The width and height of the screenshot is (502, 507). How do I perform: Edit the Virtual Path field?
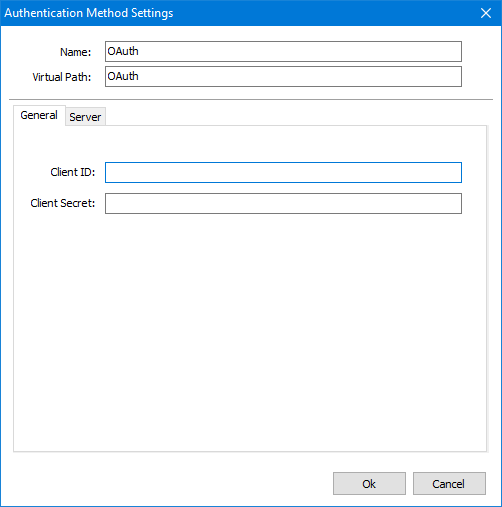tap(283, 77)
